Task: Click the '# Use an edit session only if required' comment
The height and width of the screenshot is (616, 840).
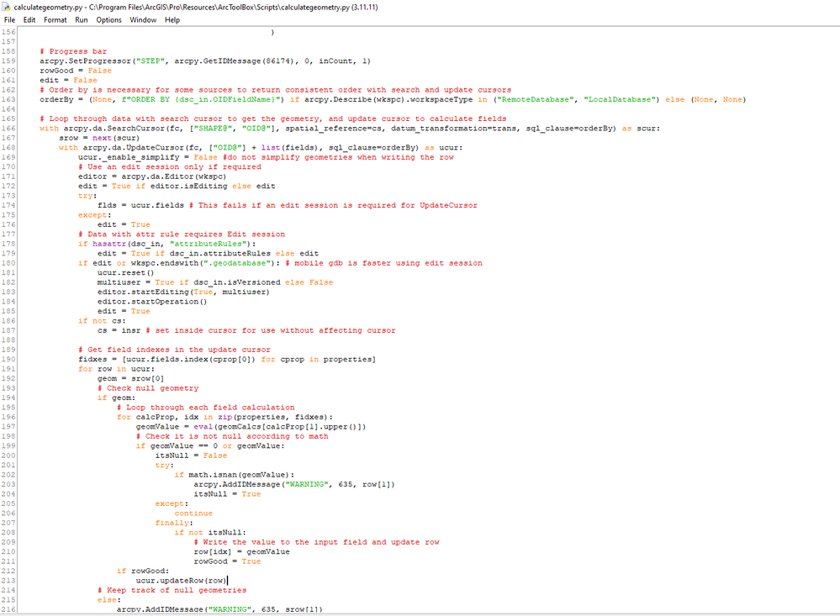Action: [x=170, y=167]
